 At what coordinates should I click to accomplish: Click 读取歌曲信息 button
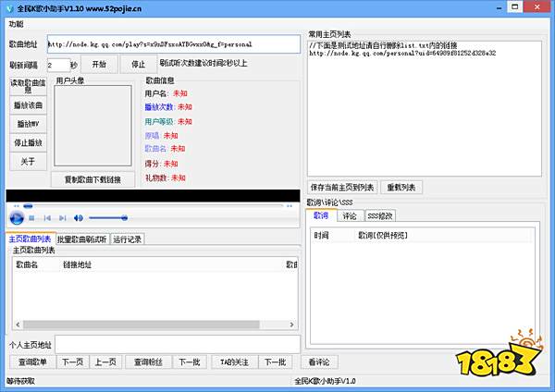28,87
